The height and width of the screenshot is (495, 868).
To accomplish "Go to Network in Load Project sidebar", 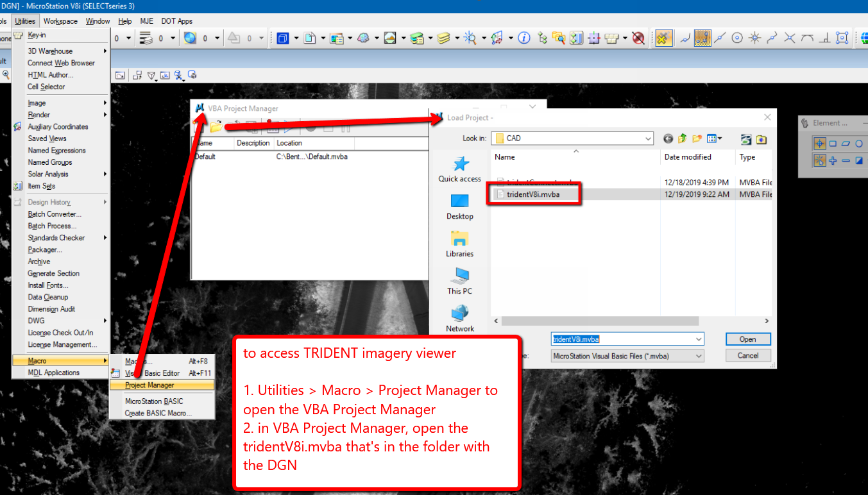I will pos(459,317).
